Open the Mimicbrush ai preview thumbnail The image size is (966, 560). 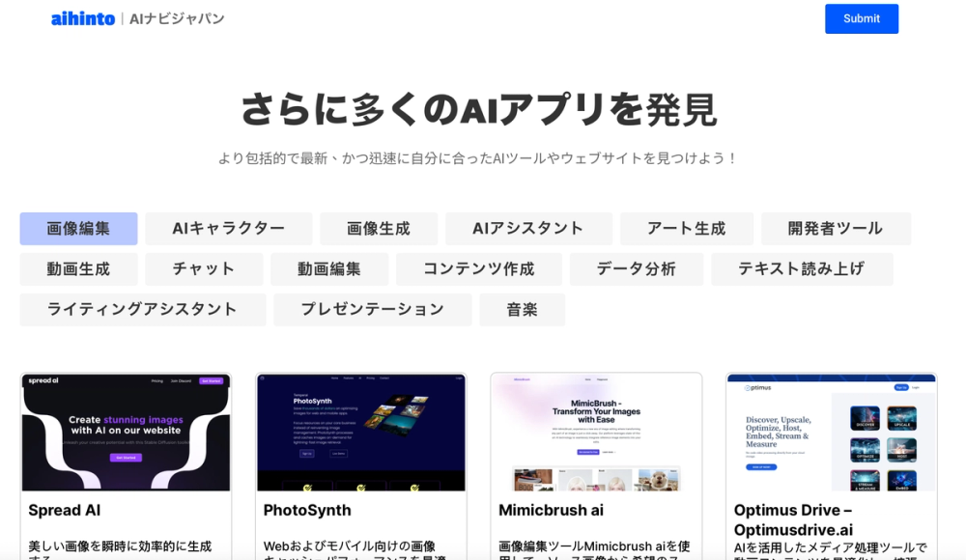596,433
